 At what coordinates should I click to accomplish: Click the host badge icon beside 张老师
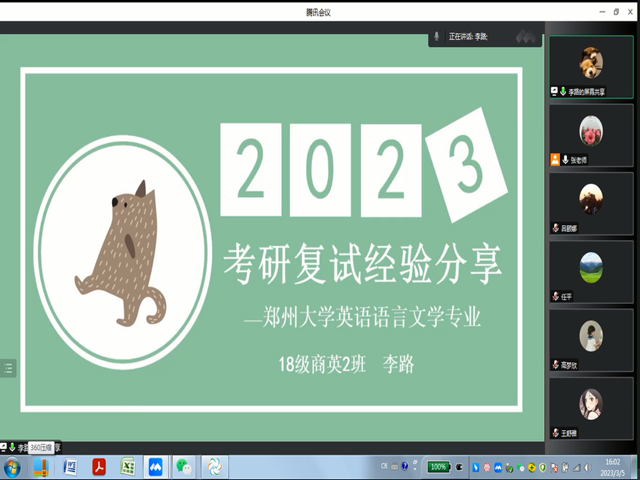[x=554, y=159]
